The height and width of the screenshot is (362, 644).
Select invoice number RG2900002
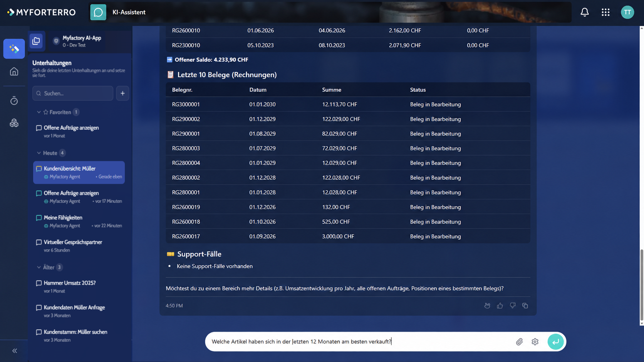coord(186,119)
